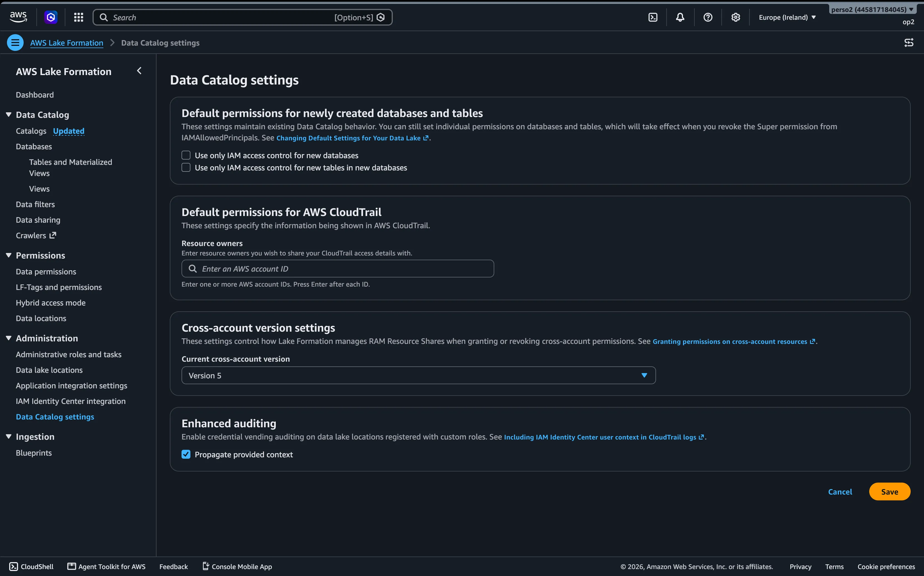924x576 pixels.
Task: Save the Data Catalog settings
Action: [x=890, y=492]
